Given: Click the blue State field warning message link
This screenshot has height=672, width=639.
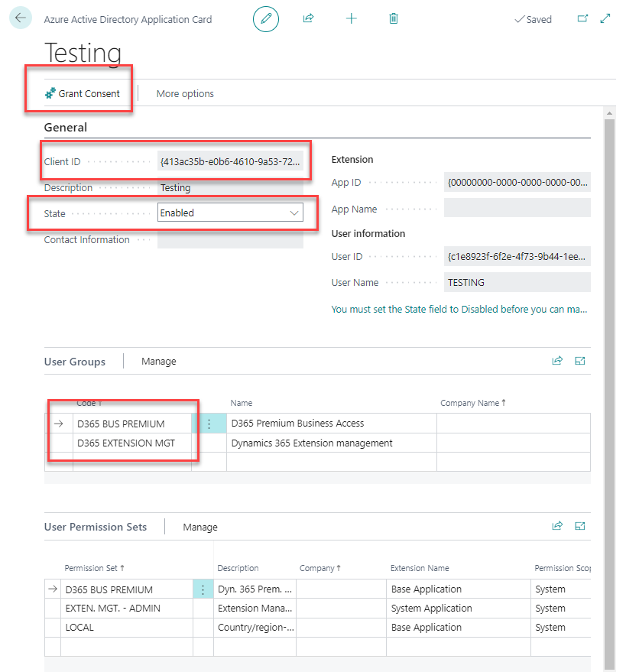Looking at the screenshot, I should point(459,309).
